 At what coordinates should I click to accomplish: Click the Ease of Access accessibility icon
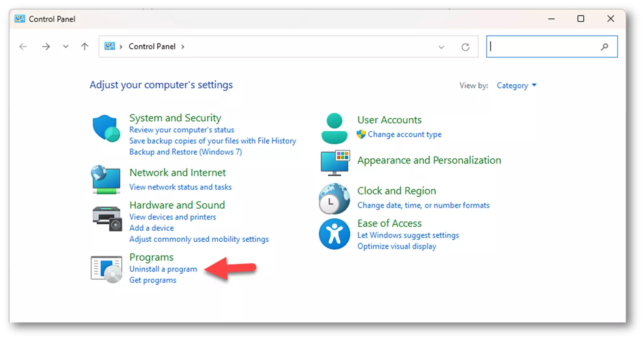pyautogui.click(x=334, y=234)
